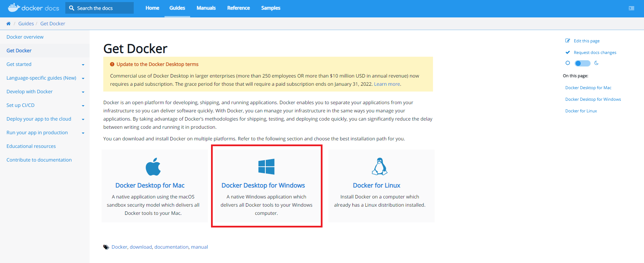Open the Guides tab
The width and height of the screenshot is (644, 263).
pos(177,8)
